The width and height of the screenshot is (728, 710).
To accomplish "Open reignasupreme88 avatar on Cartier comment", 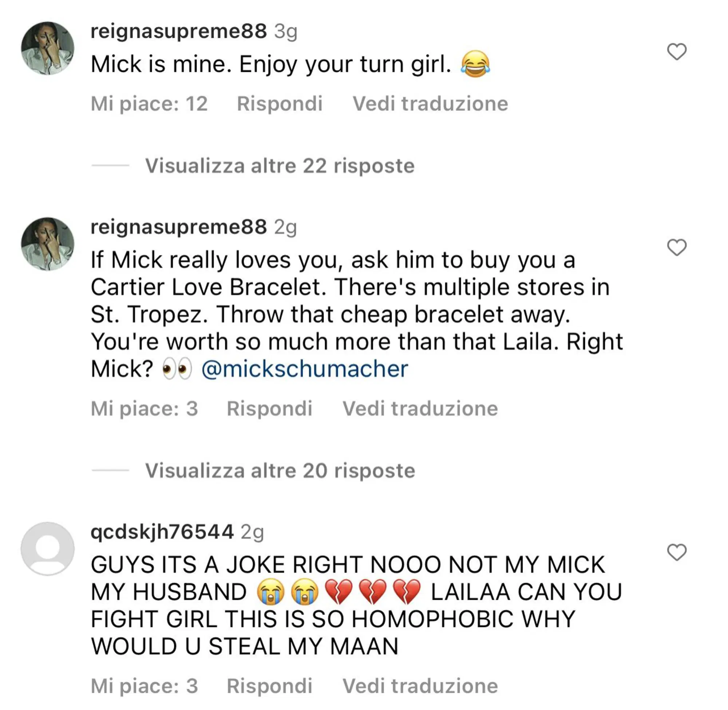I will [47, 244].
